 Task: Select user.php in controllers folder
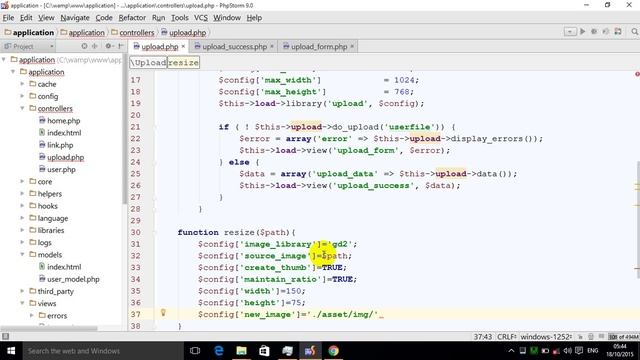pyautogui.click(x=57, y=169)
